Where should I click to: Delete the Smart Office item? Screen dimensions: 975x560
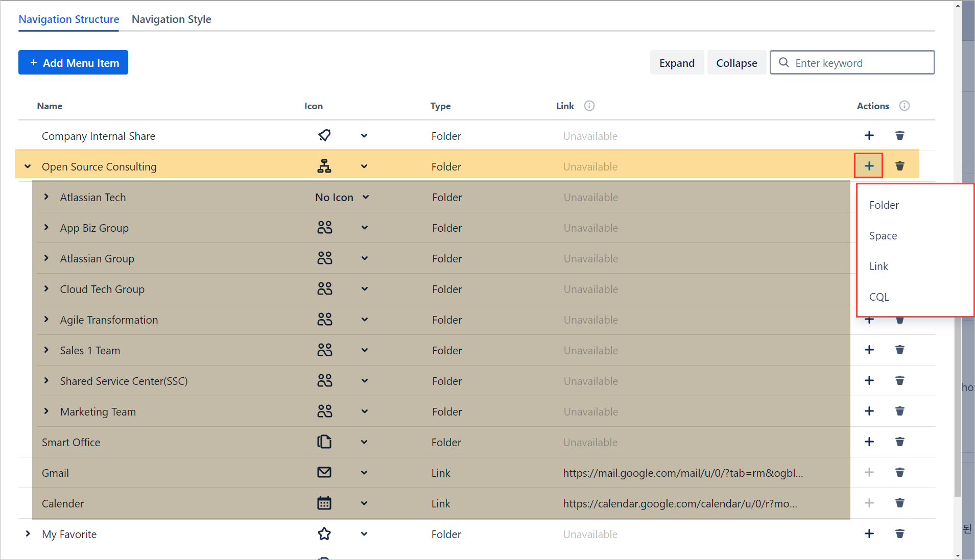point(900,442)
